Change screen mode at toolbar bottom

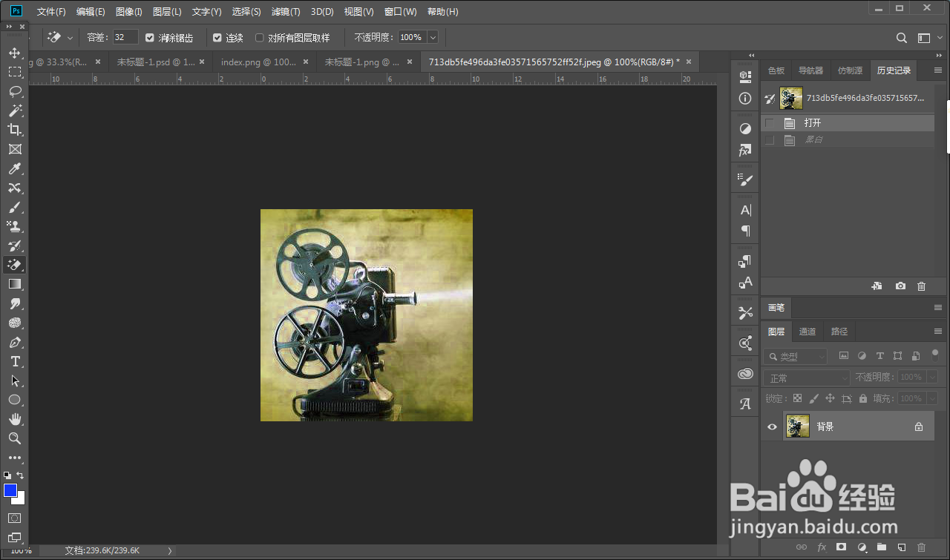coord(14,537)
